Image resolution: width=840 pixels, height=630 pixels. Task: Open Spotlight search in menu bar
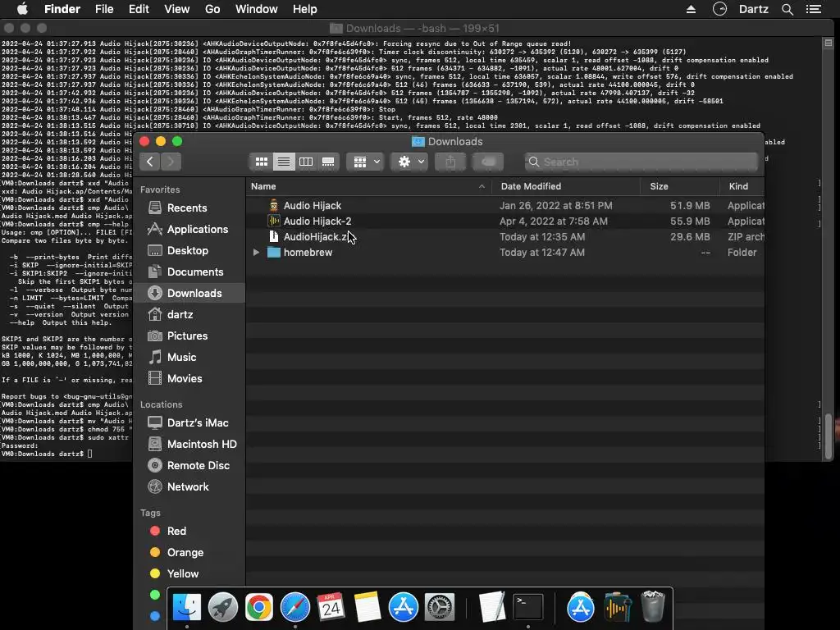tap(787, 9)
